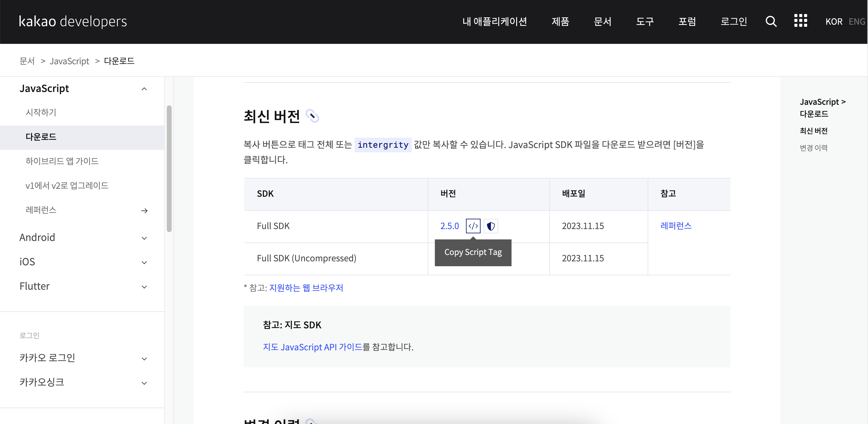Download version 2.5.0 of the SDK

tap(450, 226)
